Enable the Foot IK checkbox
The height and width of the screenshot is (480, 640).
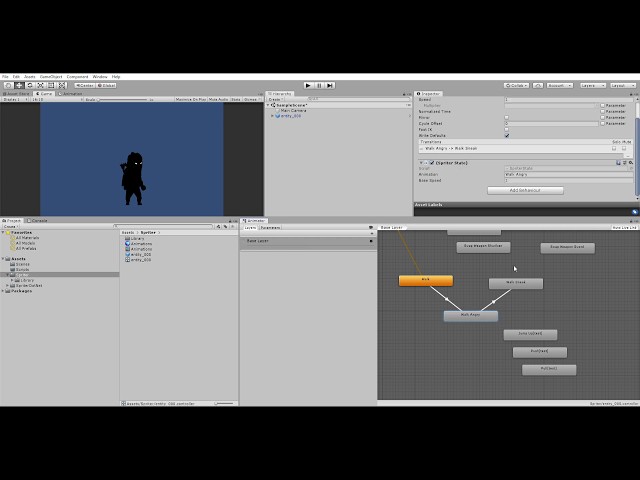tap(507, 129)
